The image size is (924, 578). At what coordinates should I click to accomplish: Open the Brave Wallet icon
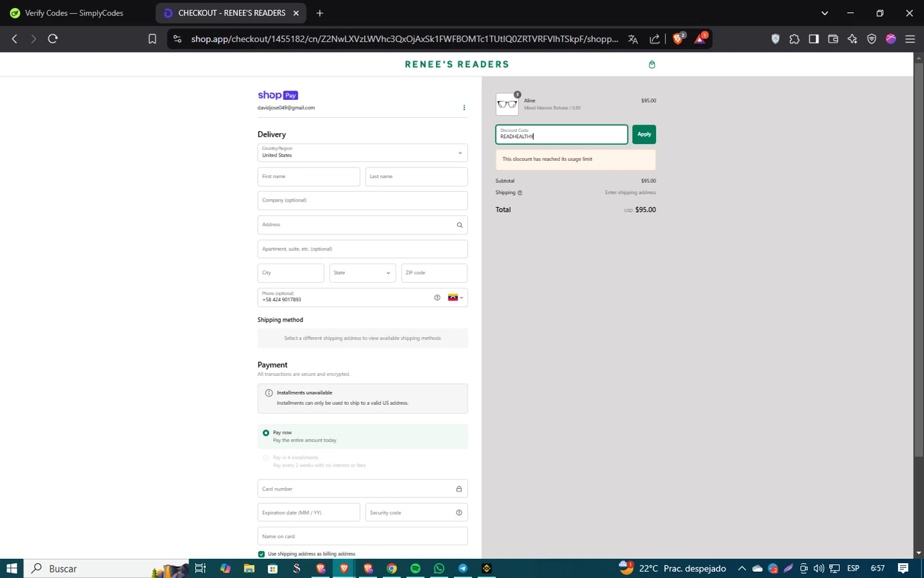pyautogui.click(x=833, y=39)
